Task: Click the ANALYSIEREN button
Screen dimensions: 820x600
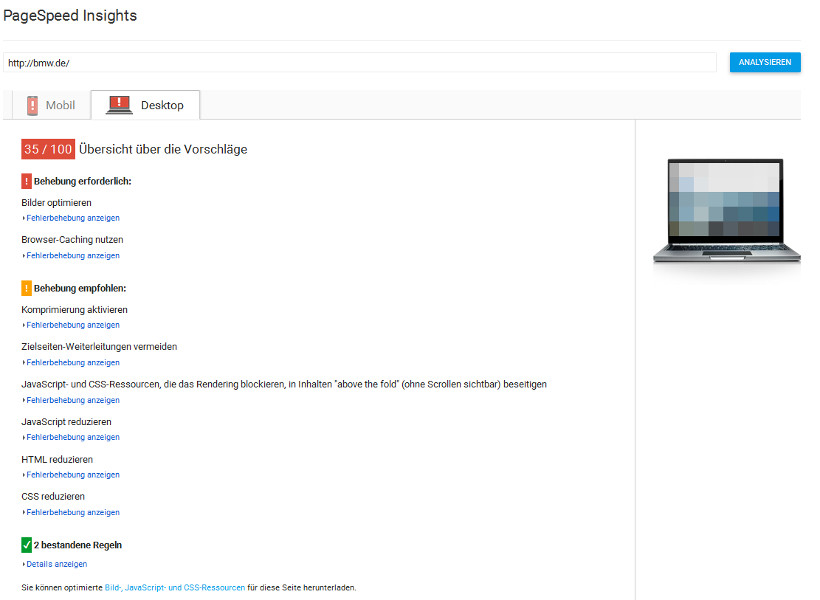Action: [x=764, y=62]
